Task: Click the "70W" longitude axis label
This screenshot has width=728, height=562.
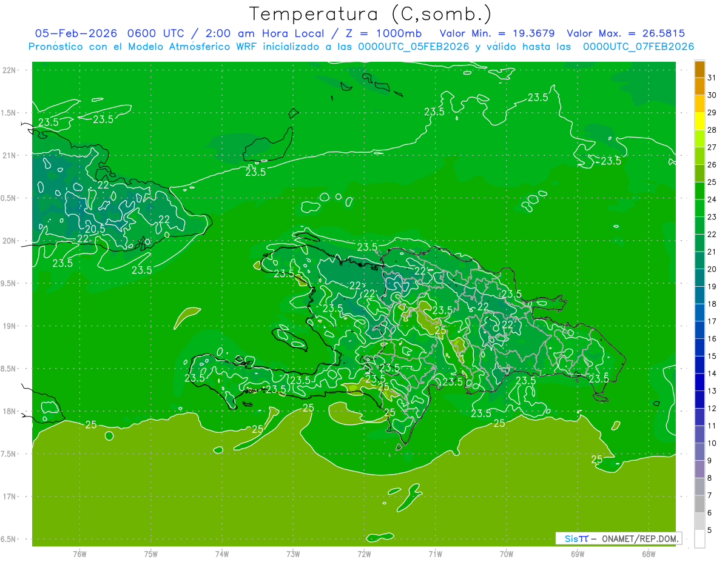Action: (507, 554)
